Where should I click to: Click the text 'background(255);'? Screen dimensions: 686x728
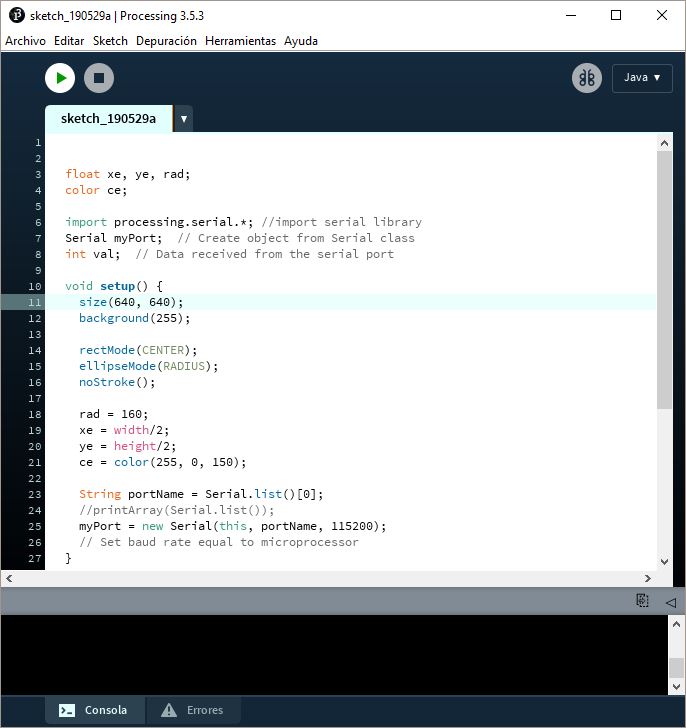coord(135,318)
